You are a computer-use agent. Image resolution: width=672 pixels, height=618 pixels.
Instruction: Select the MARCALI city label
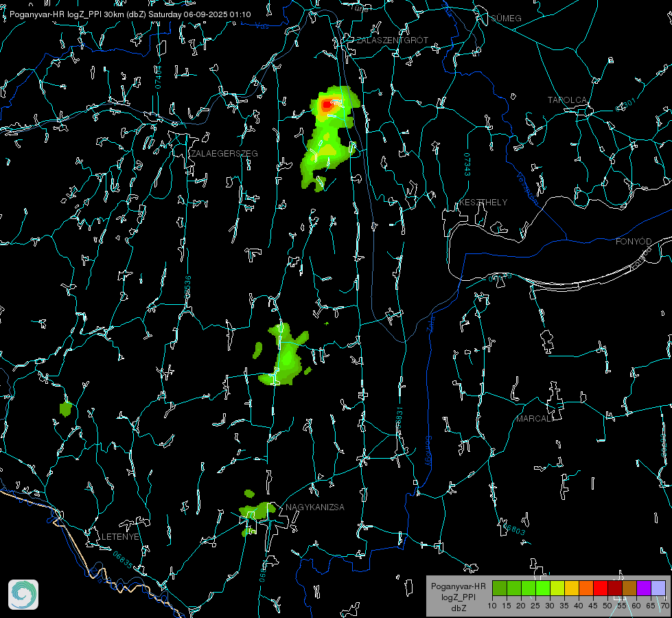pos(535,419)
